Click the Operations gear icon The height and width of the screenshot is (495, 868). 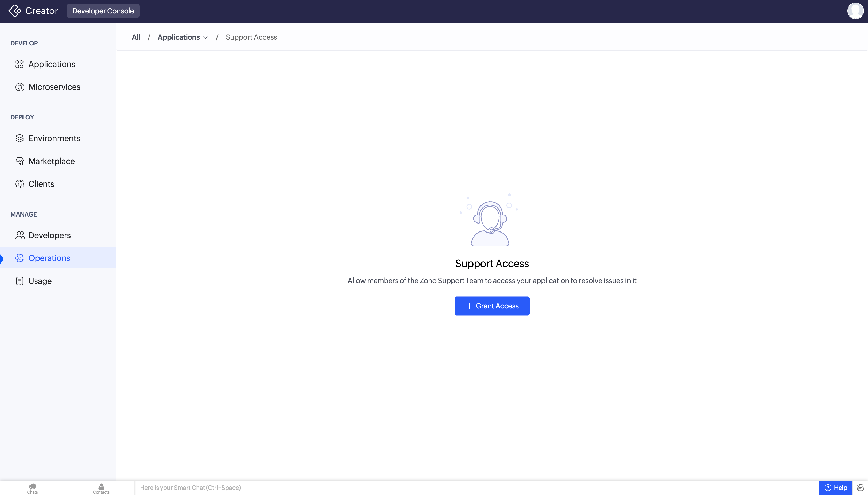[x=20, y=258]
